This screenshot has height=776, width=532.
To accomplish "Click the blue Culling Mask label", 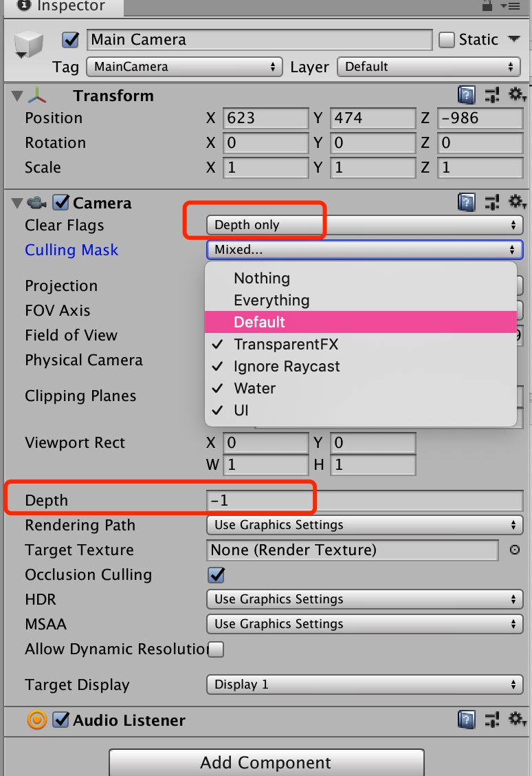I will point(71,250).
